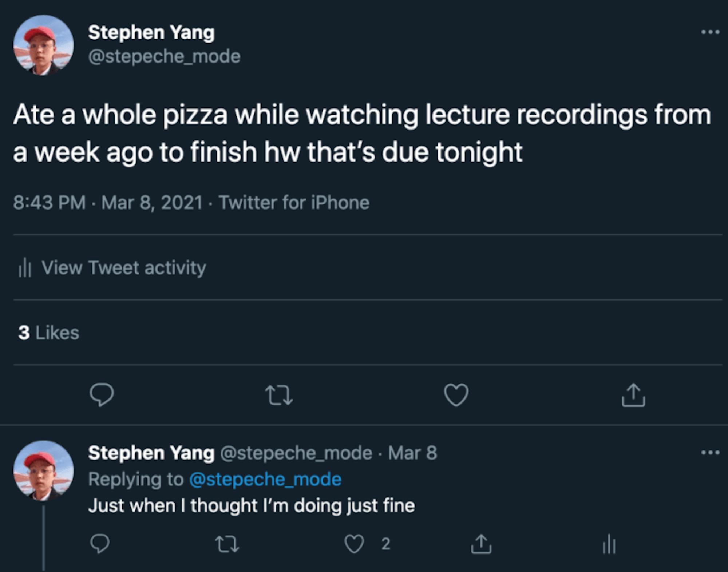
Task: Share the main pizza tweet
Action: tap(633, 395)
